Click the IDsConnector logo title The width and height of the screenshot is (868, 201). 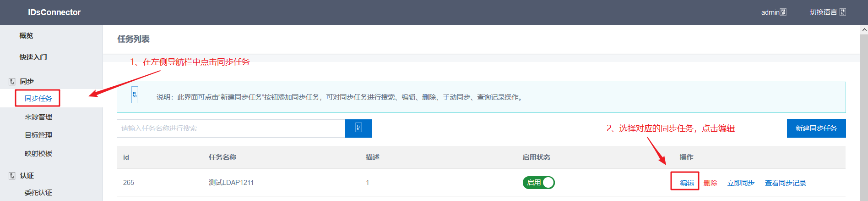(54, 12)
